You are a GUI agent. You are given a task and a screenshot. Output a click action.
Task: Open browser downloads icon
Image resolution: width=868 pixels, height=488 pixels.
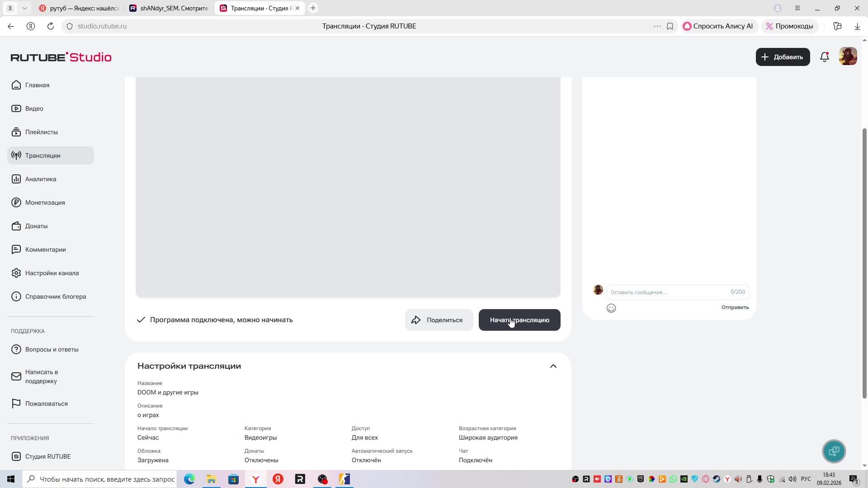[857, 26]
